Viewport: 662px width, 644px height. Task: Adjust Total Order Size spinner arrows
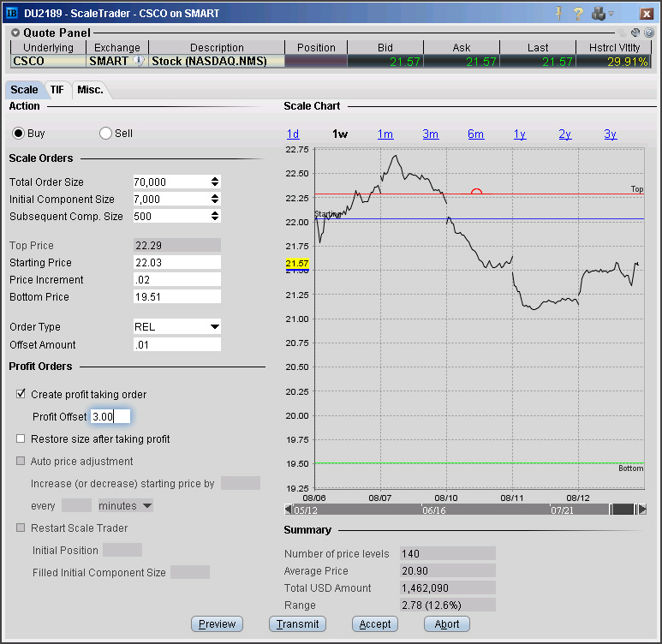215,182
